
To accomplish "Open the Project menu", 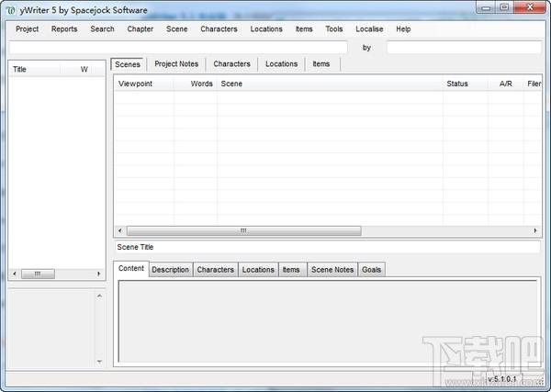I will pyautogui.click(x=27, y=29).
